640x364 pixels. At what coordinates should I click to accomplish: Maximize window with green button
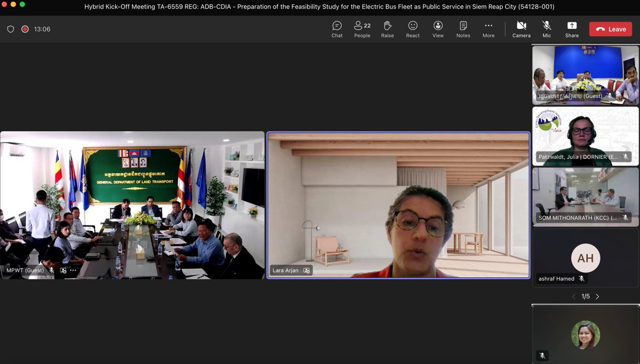point(22,4)
